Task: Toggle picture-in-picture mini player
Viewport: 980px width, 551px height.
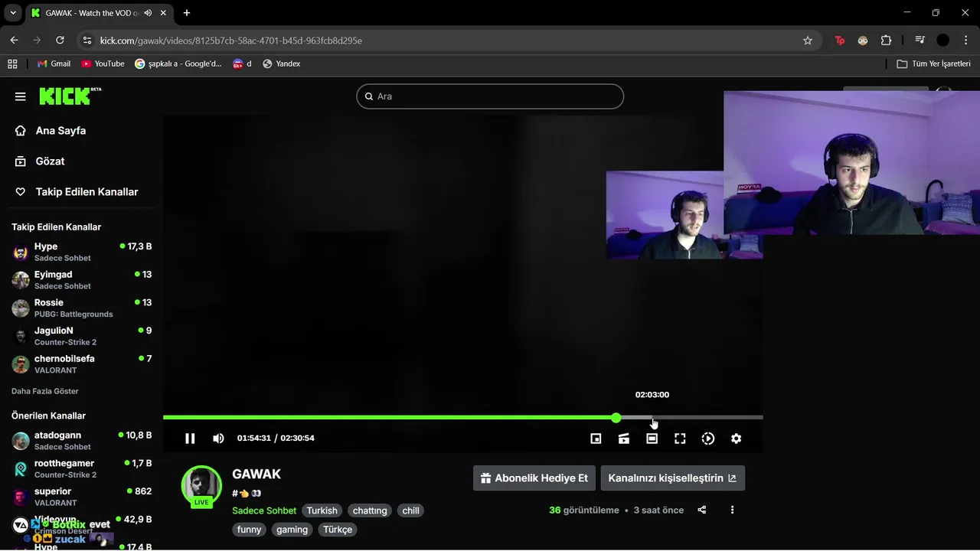Action: click(x=596, y=439)
